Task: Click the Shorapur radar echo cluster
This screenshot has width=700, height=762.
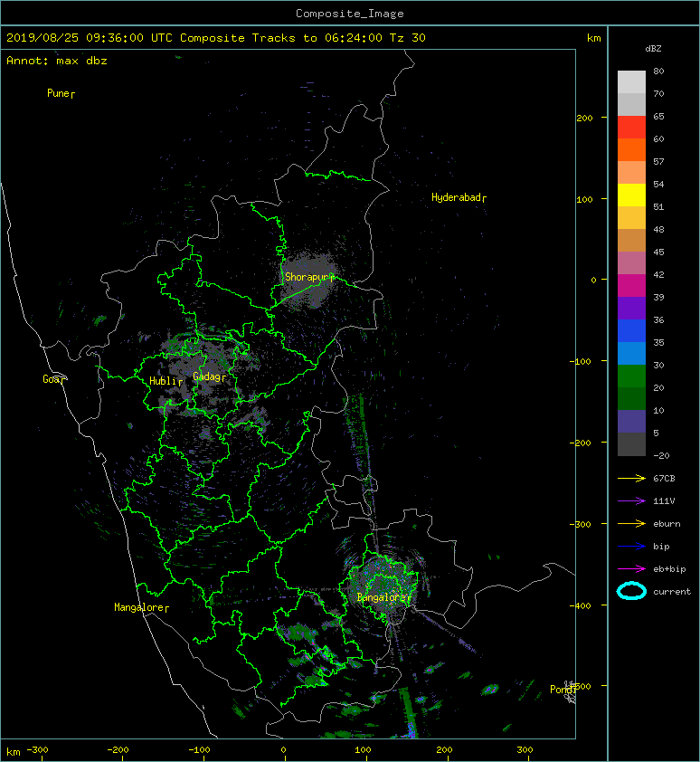Action: click(308, 280)
